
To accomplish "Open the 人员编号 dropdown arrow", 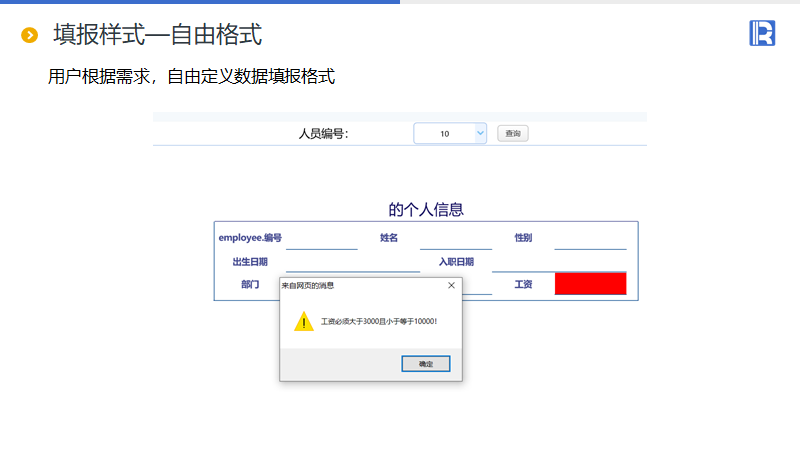I will pyautogui.click(x=480, y=133).
